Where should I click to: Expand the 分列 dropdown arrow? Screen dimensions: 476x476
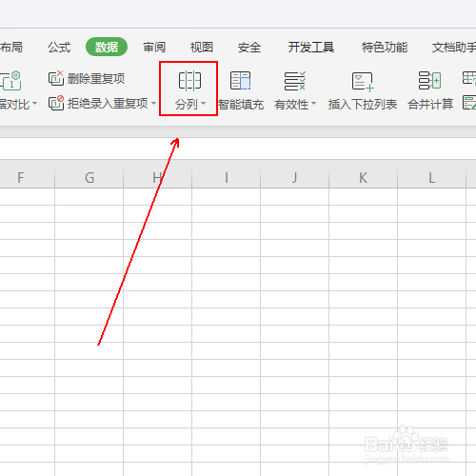(x=204, y=104)
